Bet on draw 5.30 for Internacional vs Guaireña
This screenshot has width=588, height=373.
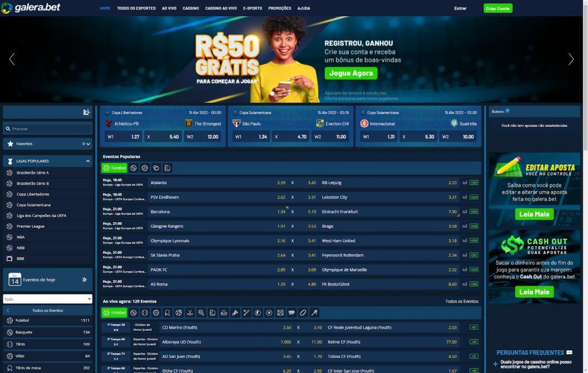pyautogui.click(x=418, y=137)
